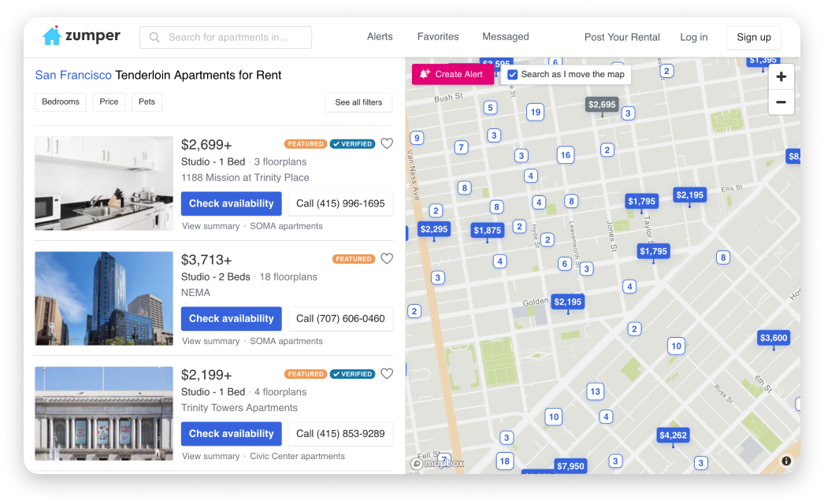Screen dimensions: 824x504
Task: Zoom out of the map with minus icon
Action: [781, 102]
